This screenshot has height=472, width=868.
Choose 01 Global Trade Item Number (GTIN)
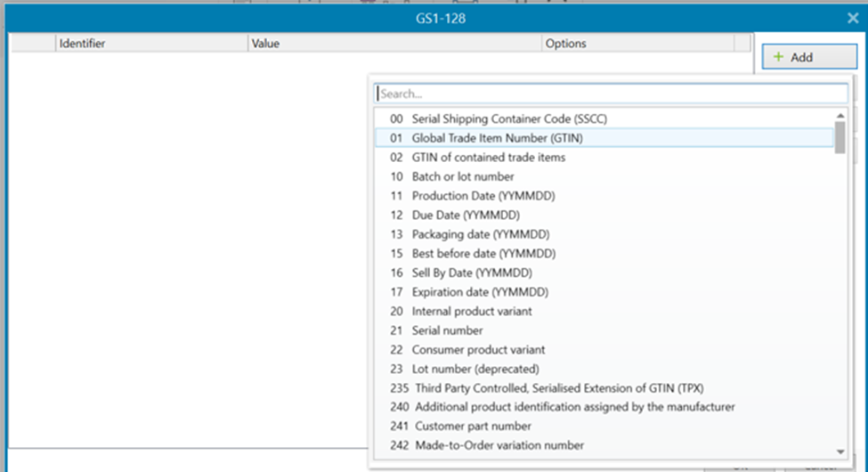[497, 138]
